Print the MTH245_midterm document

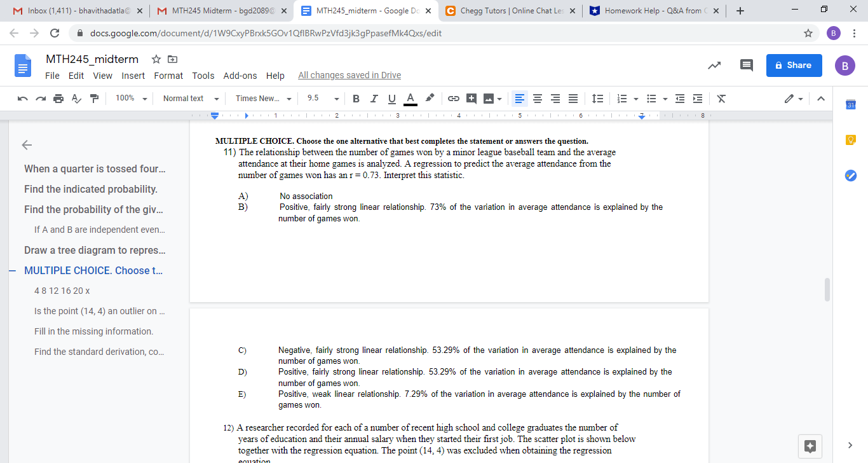click(x=58, y=99)
